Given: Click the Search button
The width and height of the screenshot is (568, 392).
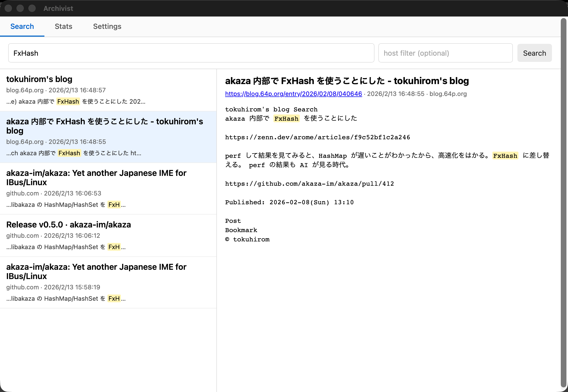Looking at the screenshot, I should tap(534, 53).
